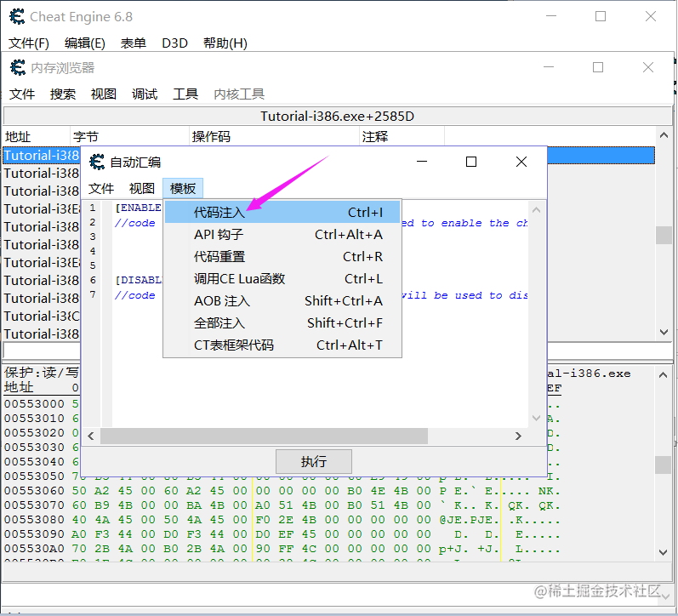
Task: Click hex view vertical scrollbar thumb
Action: click(x=663, y=465)
